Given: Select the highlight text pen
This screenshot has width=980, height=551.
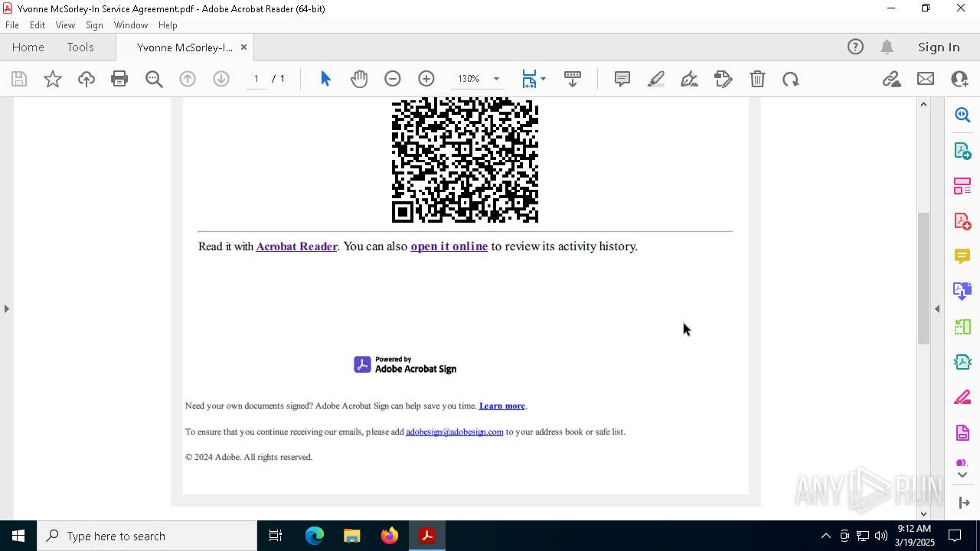Looking at the screenshot, I should click(x=656, y=79).
